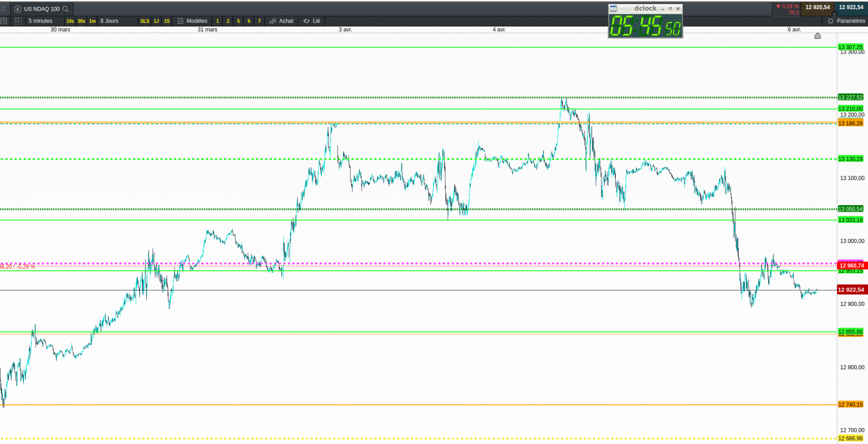Click the Achat candlestick icon
This screenshot has width=868, height=444.
(x=273, y=21)
